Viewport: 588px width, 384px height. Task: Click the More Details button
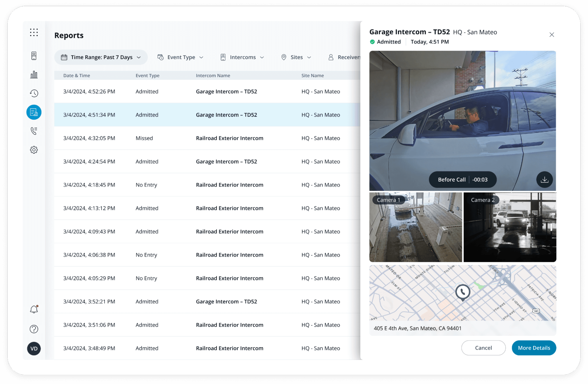tap(534, 348)
